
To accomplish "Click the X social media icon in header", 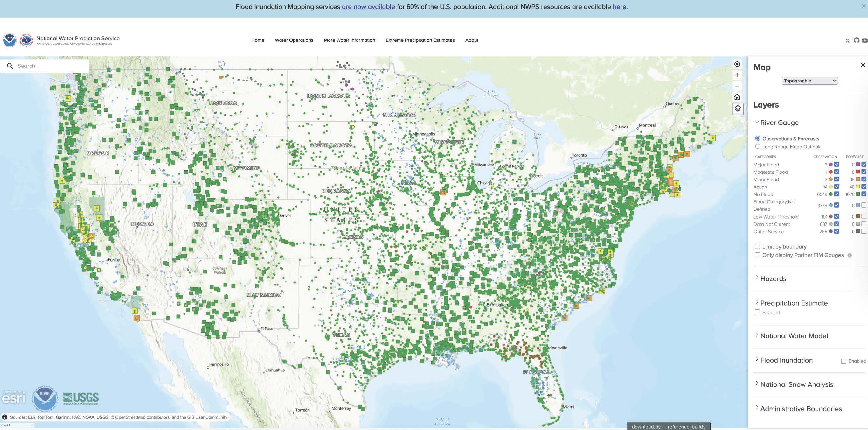I will tap(847, 40).
